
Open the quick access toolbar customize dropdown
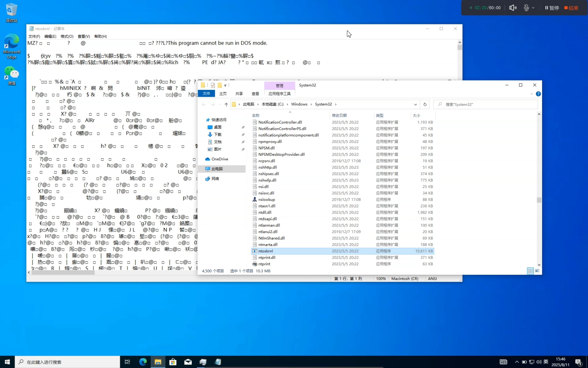pos(225,85)
